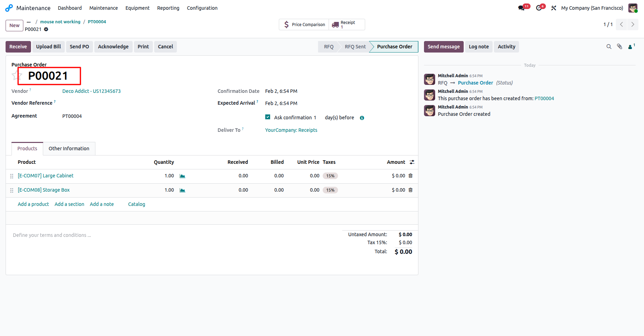This screenshot has height=336, width=644.
Task: Open the column settings adjust icon
Action: pos(412,162)
